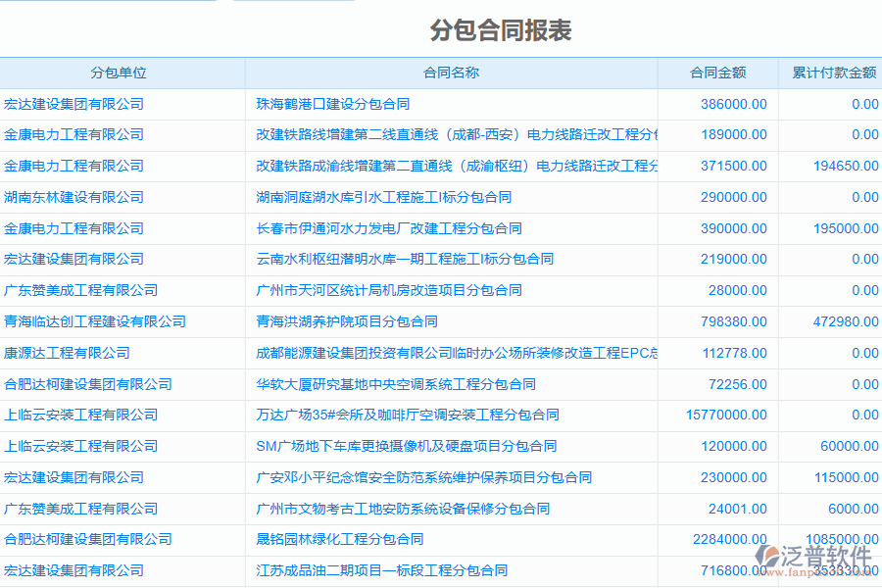The height and width of the screenshot is (588, 882).
Task: Open 珠海鹤港口建设分包合同 contract
Action: pyautogui.click(x=334, y=103)
